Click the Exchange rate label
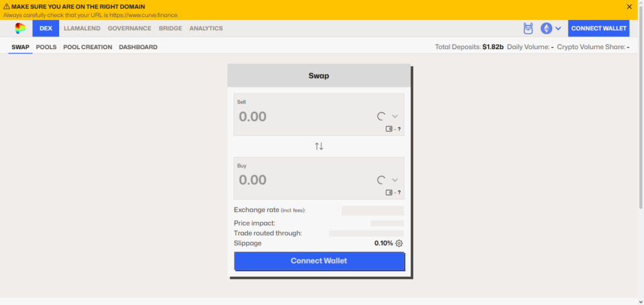This screenshot has height=305, width=644. (x=270, y=210)
